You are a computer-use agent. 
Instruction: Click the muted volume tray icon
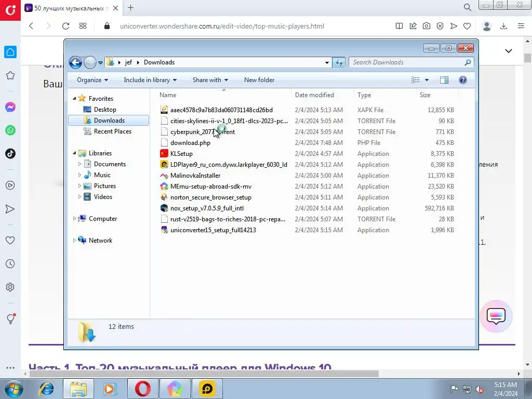click(x=480, y=389)
